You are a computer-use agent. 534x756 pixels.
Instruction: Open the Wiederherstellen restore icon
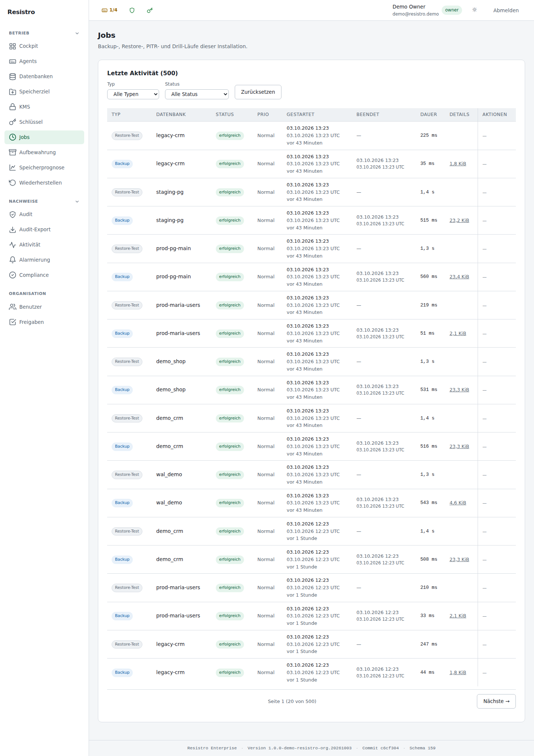point(13,183)
